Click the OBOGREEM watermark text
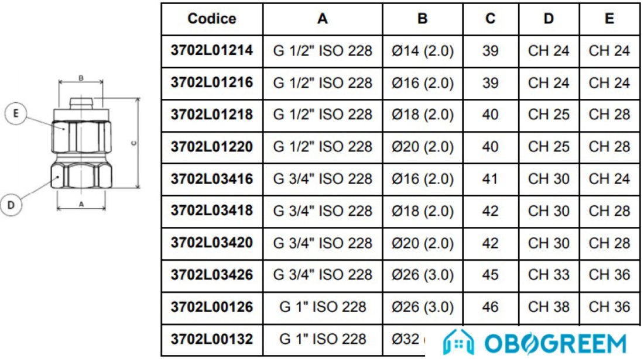 [x=556, y=343]
